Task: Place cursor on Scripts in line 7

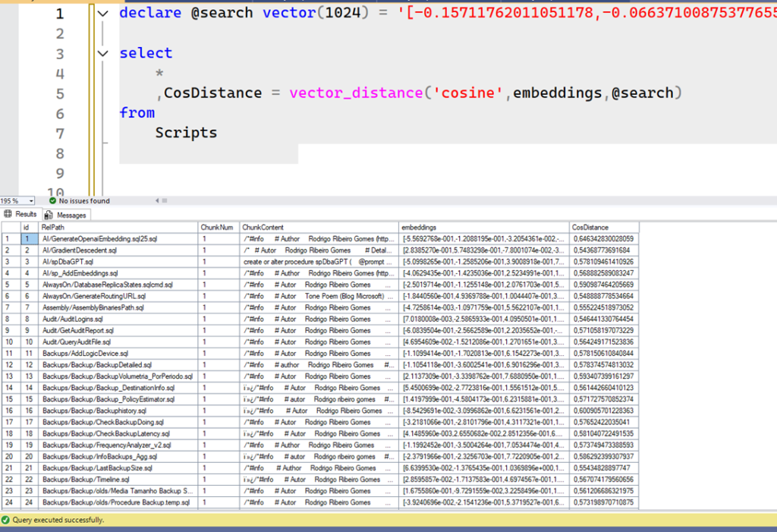Action: (186, 133)
